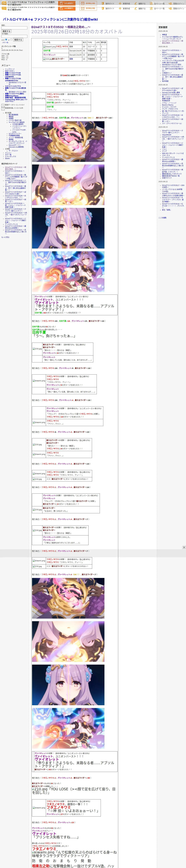Image resolution: width=186 pixels, height=868 pixels.
Task: Open 柏木咲姫 in update history
Action: pos(165,81)
